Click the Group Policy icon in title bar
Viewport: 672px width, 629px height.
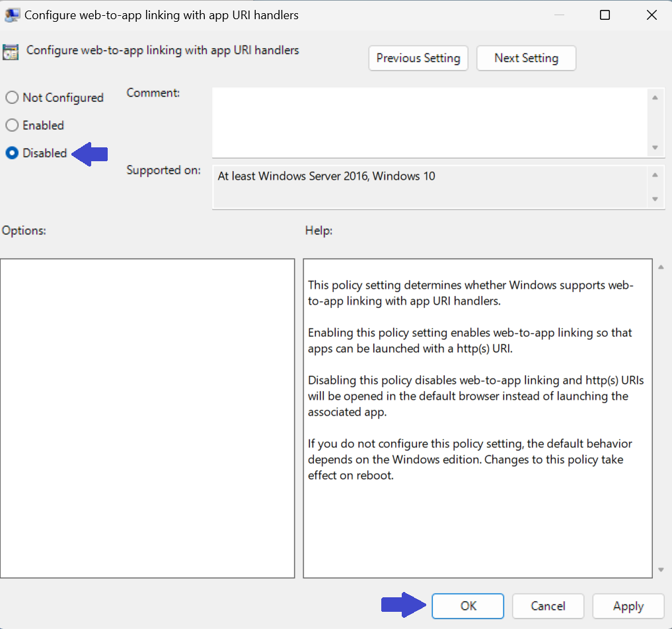pyautogui.click(x=11, y=15)
